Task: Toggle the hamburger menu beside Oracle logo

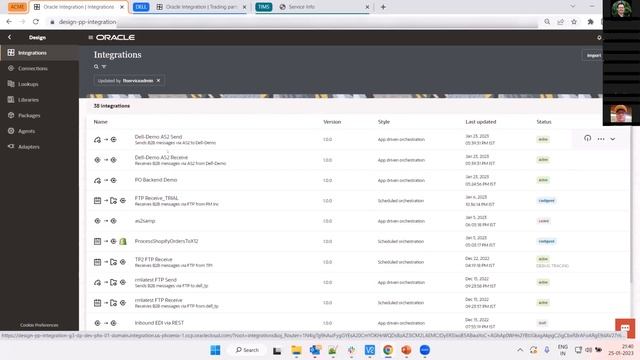Action: click(x=90, y=37)
